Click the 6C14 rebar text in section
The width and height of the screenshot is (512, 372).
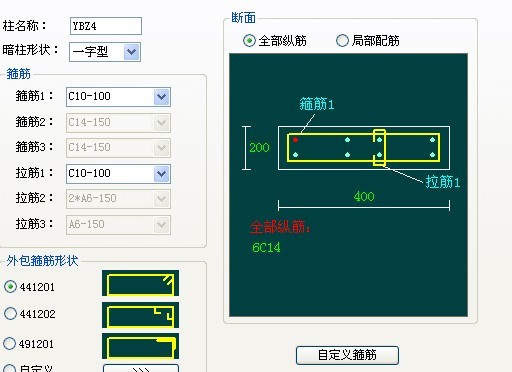(266, 248)
